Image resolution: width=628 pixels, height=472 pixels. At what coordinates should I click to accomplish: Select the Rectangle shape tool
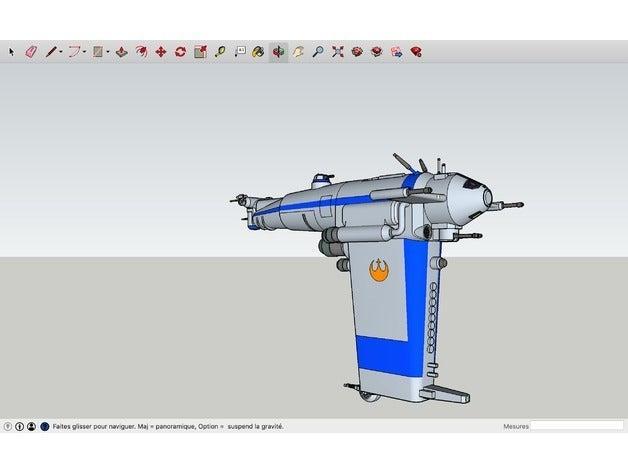pos(98,52)
